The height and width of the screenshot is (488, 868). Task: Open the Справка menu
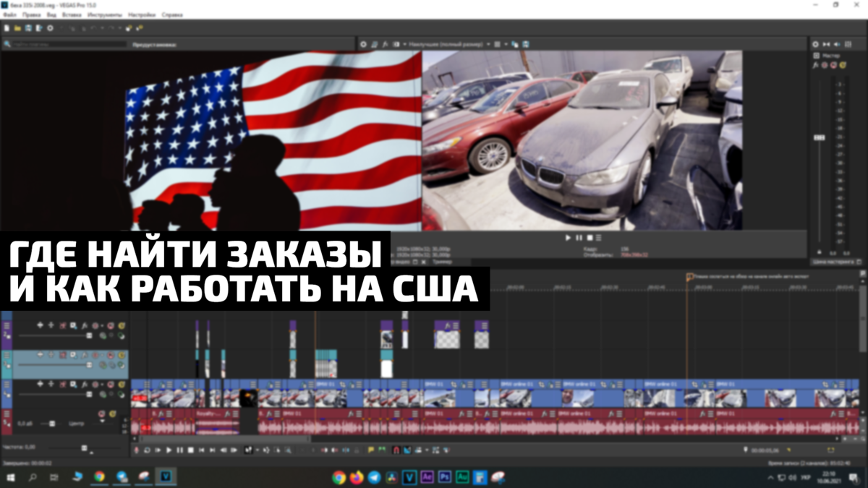[172, 14]
